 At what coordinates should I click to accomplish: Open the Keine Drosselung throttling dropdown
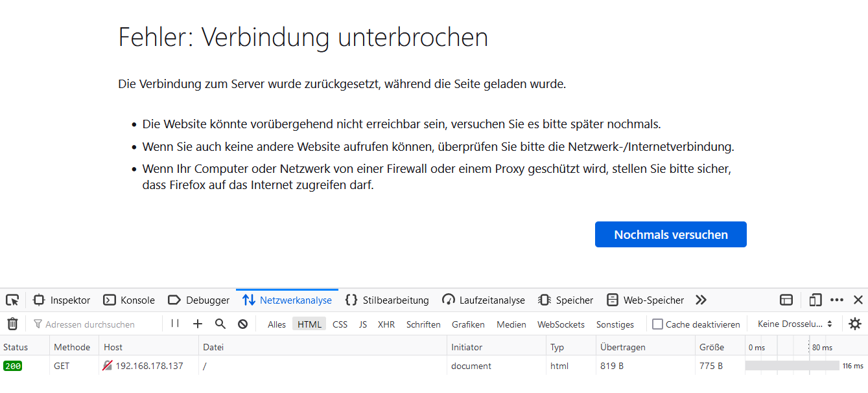coord(795,324)
